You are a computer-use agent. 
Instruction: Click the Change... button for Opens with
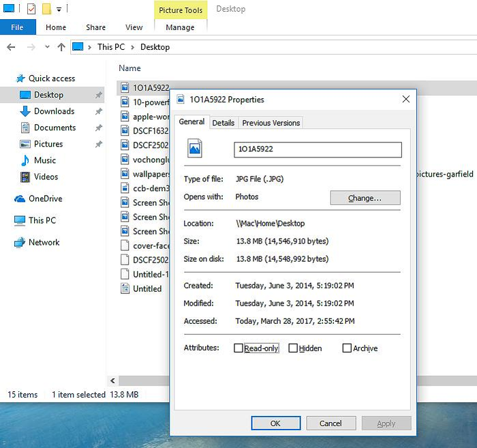coord(365,198)
